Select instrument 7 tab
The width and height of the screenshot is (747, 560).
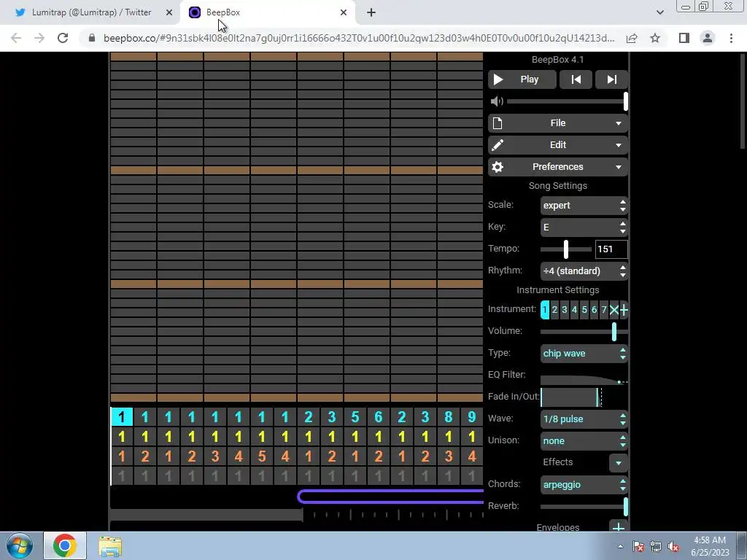604,310
